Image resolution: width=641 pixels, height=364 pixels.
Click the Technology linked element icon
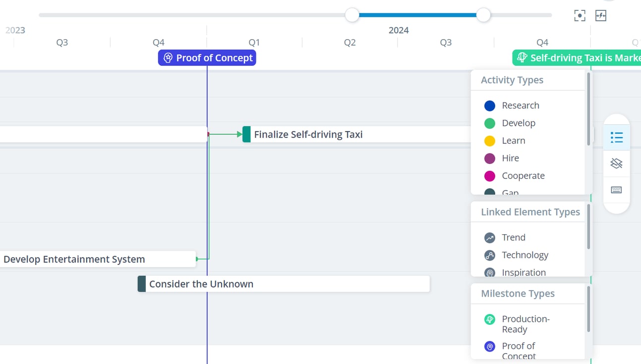(x=490, y=255)
